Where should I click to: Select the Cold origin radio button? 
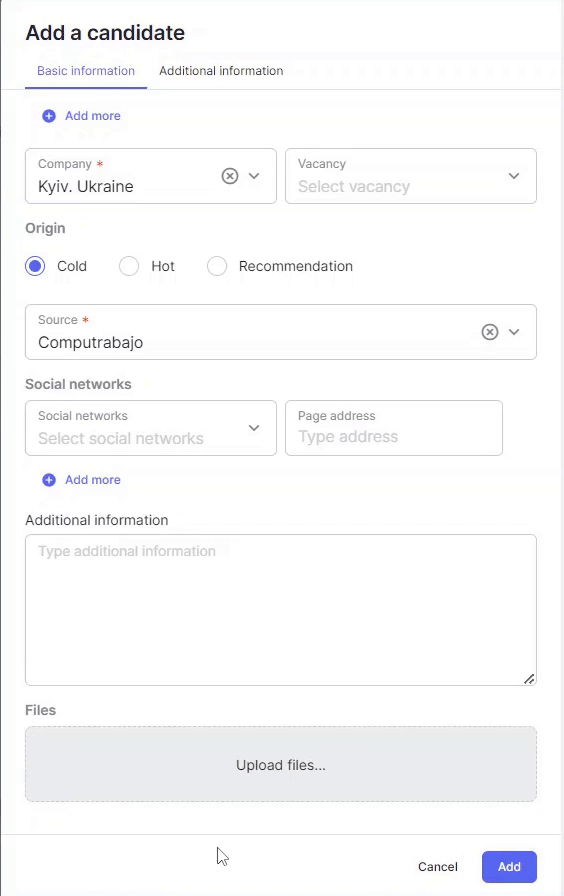tap(35, 266)
